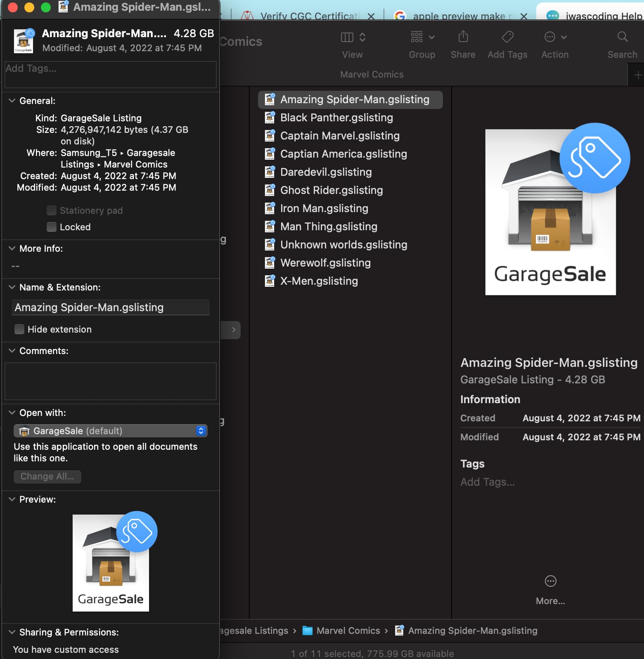Click the View columns icon in Finder toolbar

pyautogui.click(x=347, y=38)
